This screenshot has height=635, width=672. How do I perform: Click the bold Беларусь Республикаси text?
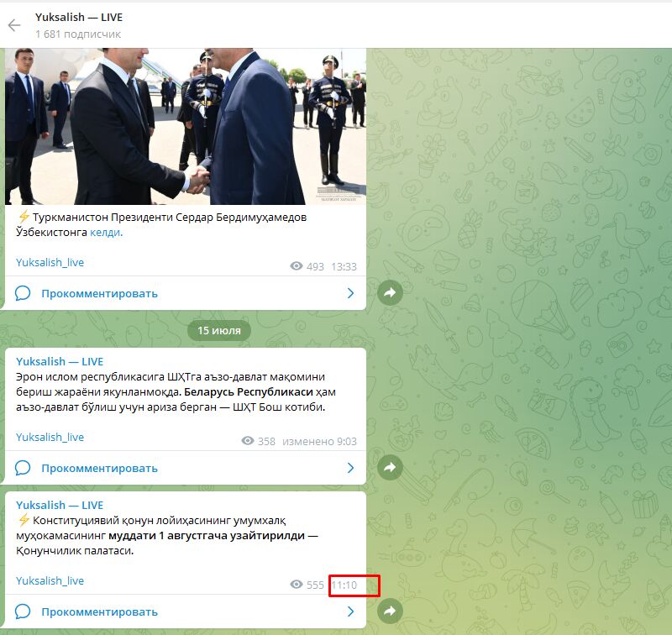pyautogui.click(x=249, y=392)
